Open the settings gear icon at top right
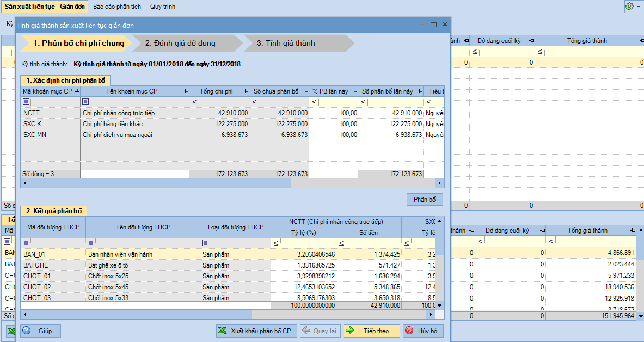 [x=629, y=6]
